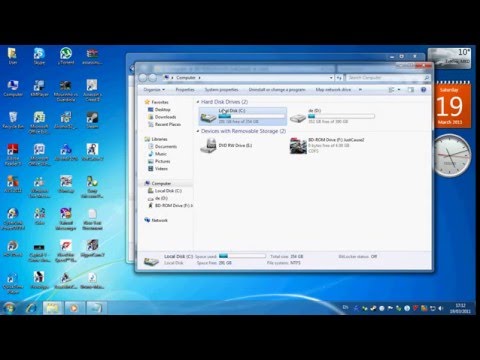Open the Steam desktop shortcut
This screenshot has height=360, width=480.
(x=92, y=121)
